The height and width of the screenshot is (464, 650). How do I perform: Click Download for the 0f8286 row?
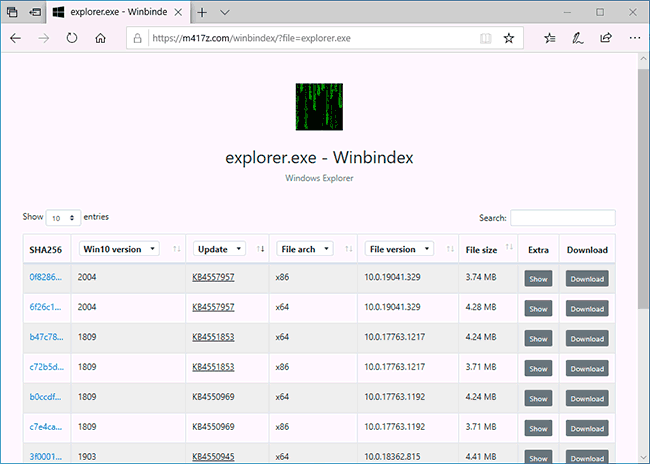coord(587,279)
